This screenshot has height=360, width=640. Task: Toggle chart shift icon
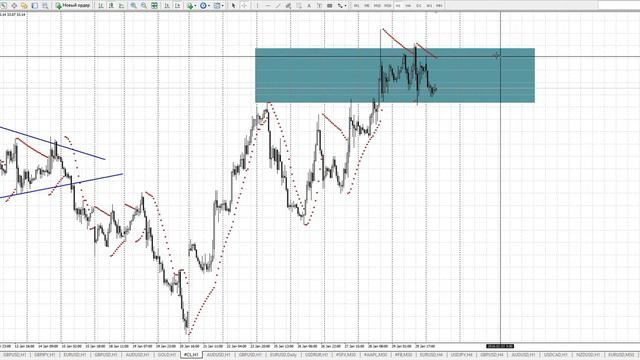click(x=178, y=6)
